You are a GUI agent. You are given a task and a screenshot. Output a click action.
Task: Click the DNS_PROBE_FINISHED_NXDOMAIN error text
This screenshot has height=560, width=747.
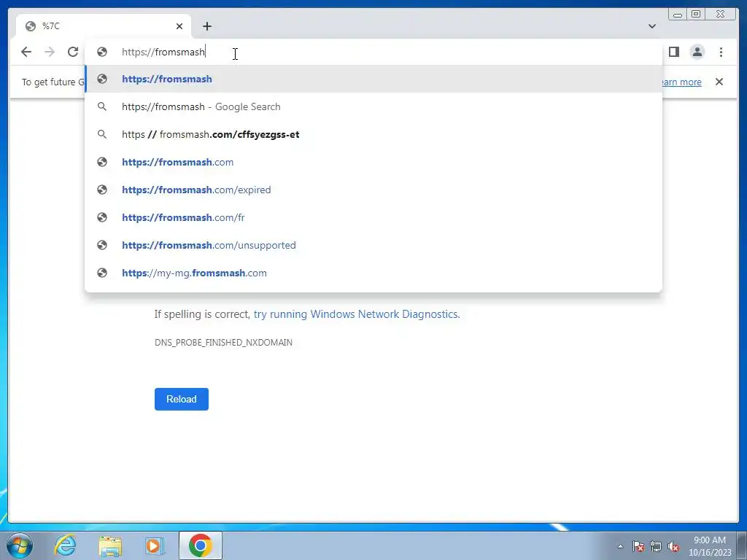(x=223, y=343)
